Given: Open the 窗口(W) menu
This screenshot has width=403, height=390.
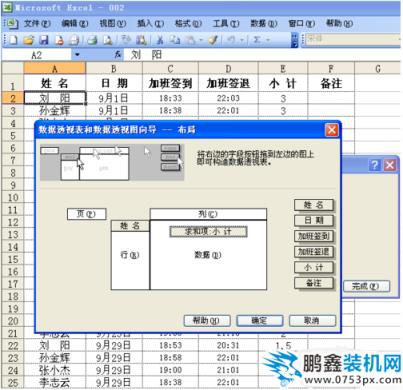Looking at the screenshot, I should (302, 24).
